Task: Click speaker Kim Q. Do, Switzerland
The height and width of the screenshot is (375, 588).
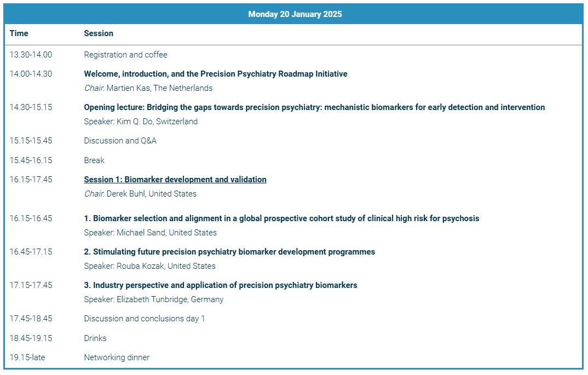Action: coord(157,122)
